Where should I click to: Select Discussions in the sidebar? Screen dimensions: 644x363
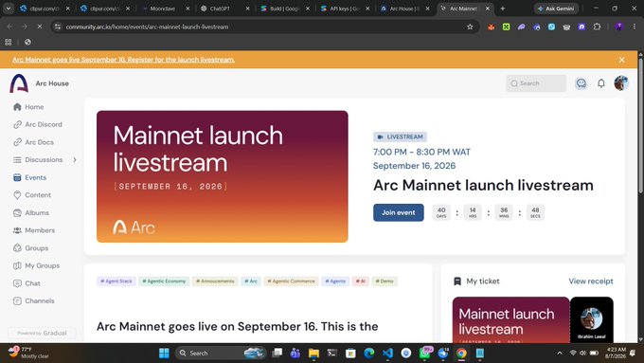[37, 160]
